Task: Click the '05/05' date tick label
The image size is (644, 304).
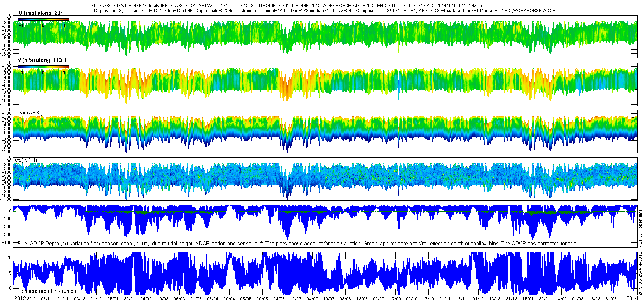Action: [245, 299]
